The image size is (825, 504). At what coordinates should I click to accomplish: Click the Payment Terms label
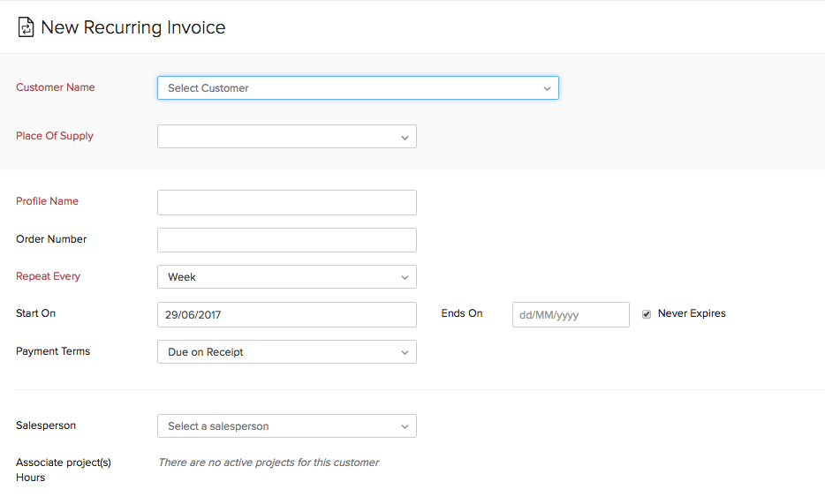point(53,351)
